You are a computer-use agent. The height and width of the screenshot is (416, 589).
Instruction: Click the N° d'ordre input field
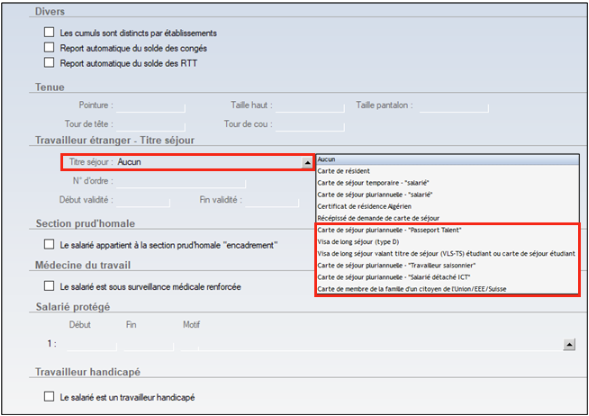click(x=181, y=182)
